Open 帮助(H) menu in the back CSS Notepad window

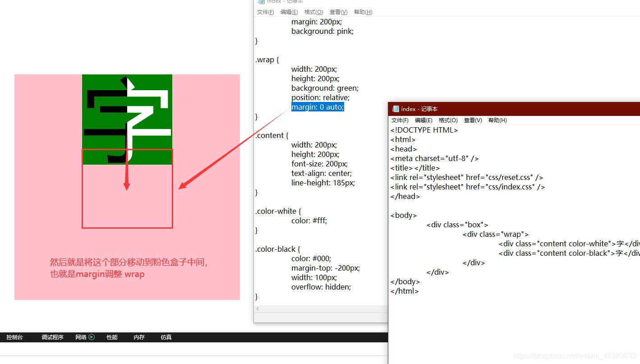tap(363, 12)
